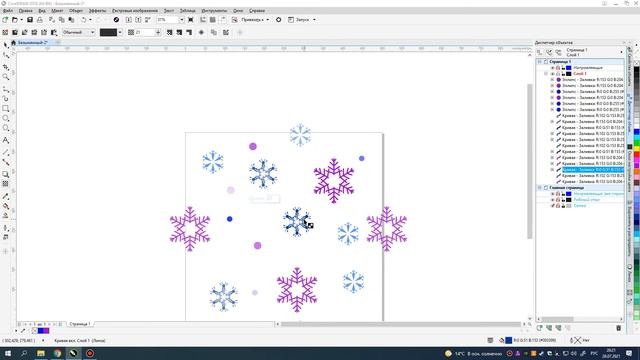Open the Windows Start button
Image resolution: width=640 pixels, height=360 pixels.
(7, 353)
